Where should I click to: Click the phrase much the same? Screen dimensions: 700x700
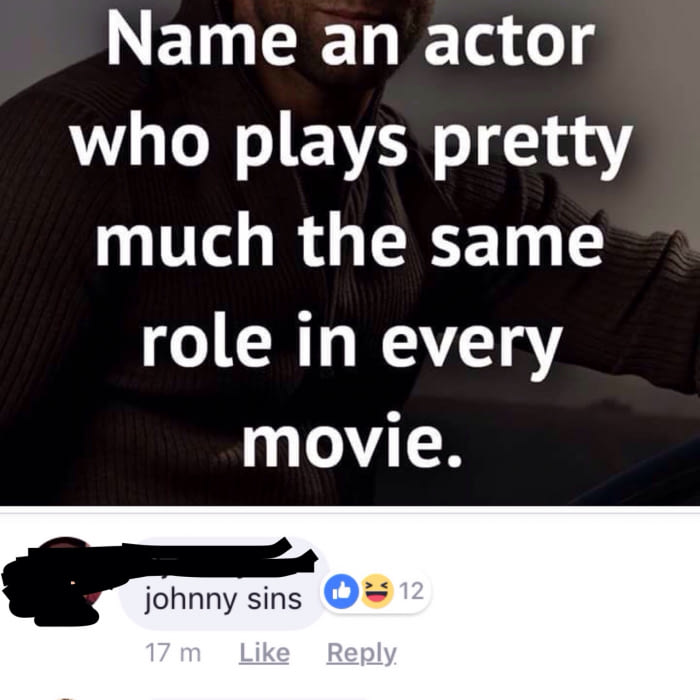(350, 241)
